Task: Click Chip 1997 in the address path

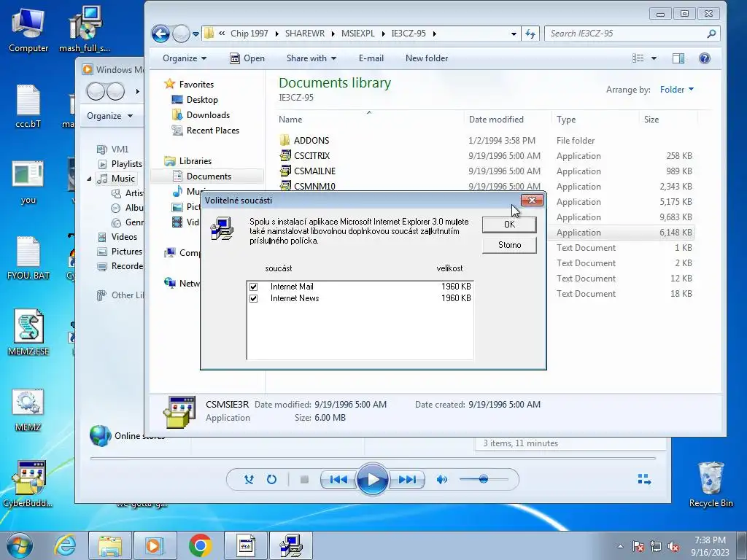Action: tap(249, 34)
